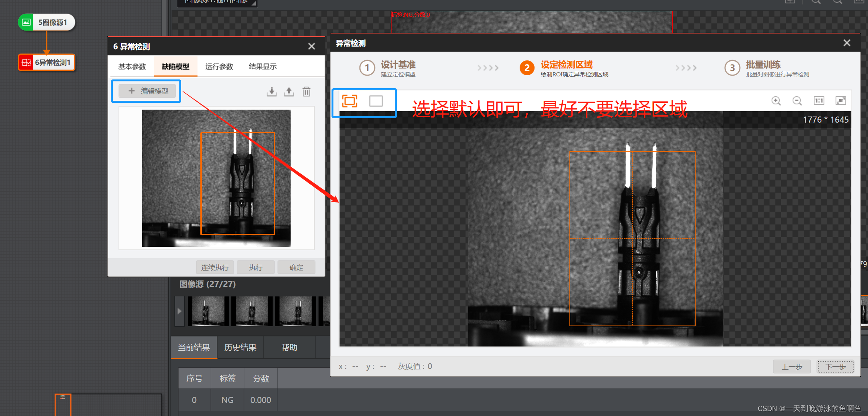Open the 历史结果 tab
Image resolution: width=868 pixels, height=416 pixels.
(x=240, y=347)
